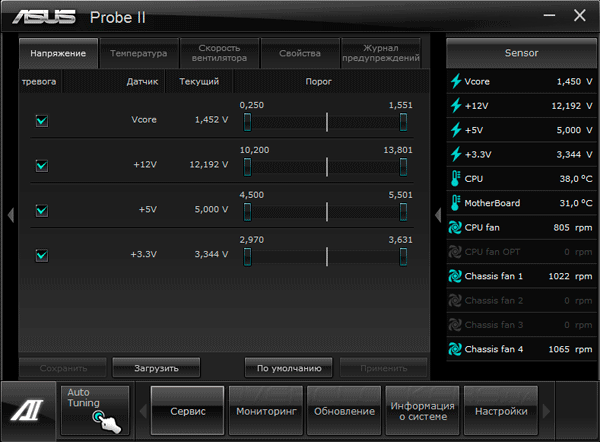
Task: Click the CPU fan OPT icon
Action: pos(455,252)
